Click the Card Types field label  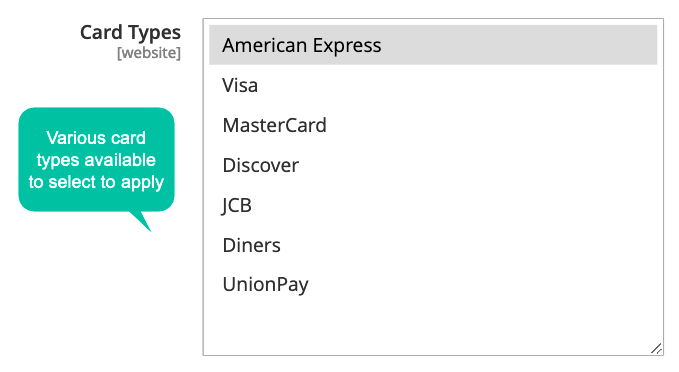(130, 33)
